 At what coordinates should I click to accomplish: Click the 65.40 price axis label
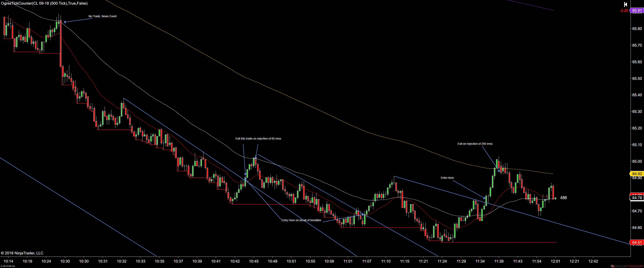pyautogui.click(x=637, y=95)
